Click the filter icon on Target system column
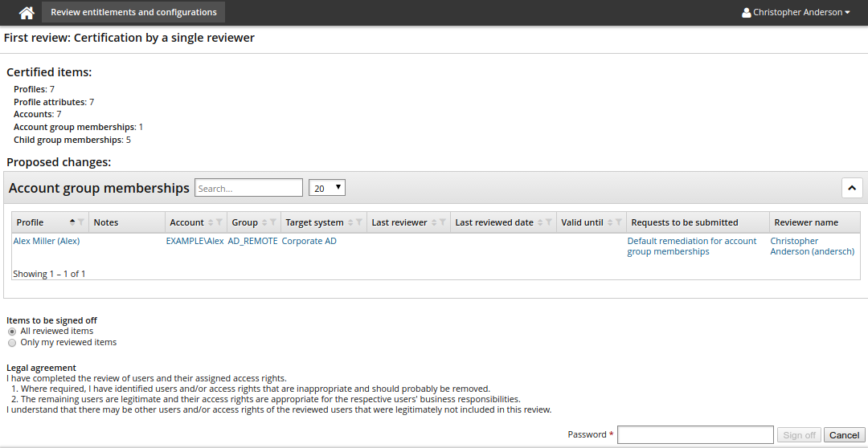This screenshot has width=868, height=448. pos(358,222)
